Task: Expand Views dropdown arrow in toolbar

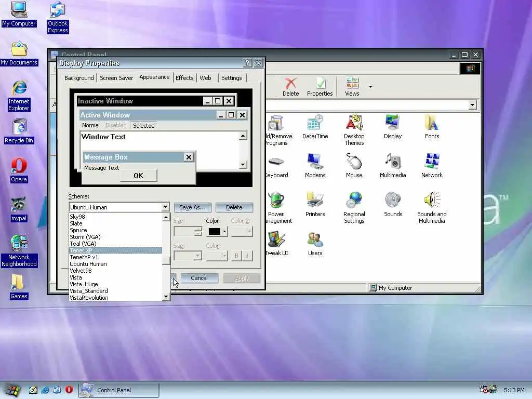Action: click(x=370, y=87)
